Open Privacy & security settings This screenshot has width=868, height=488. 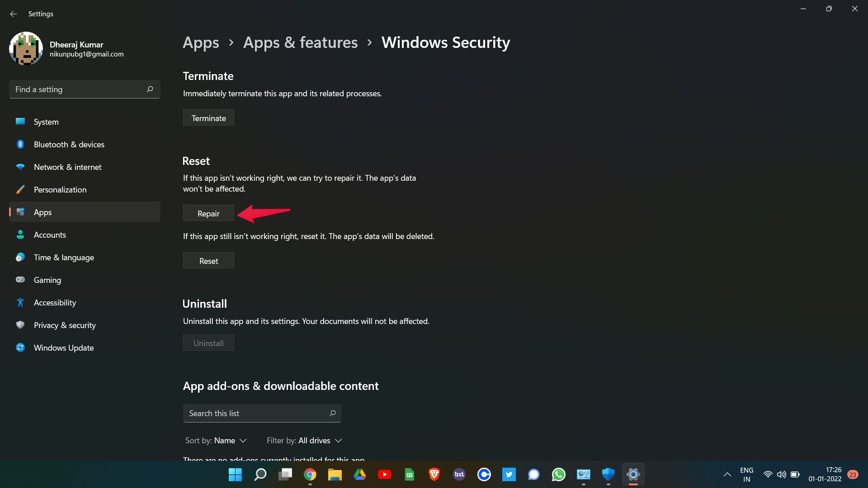(x=64, y=325)
